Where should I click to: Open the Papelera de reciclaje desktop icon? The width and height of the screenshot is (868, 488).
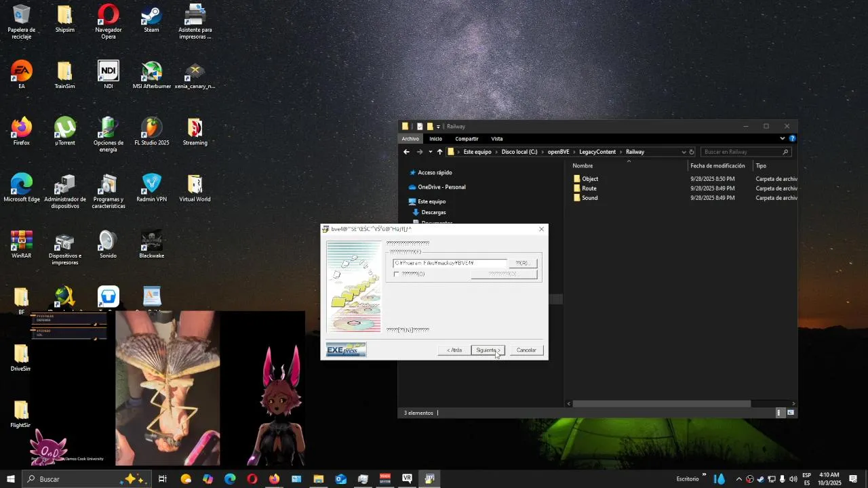click(22, 22)
